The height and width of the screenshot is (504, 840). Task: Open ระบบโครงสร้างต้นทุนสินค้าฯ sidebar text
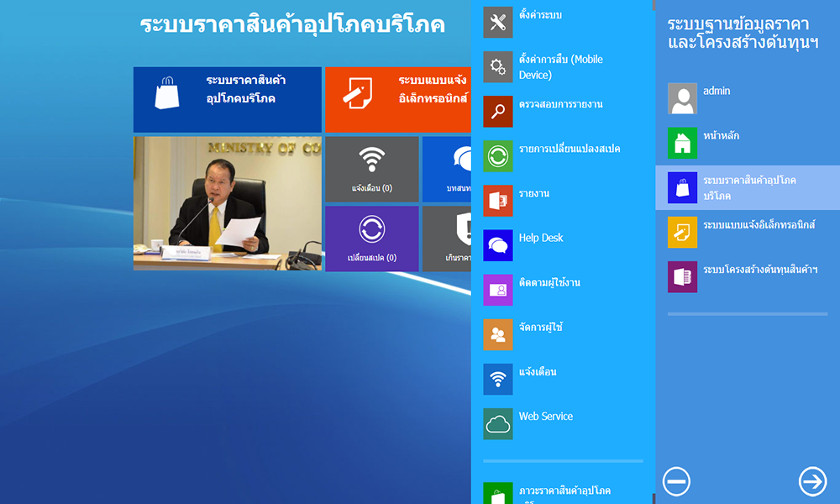760,270
